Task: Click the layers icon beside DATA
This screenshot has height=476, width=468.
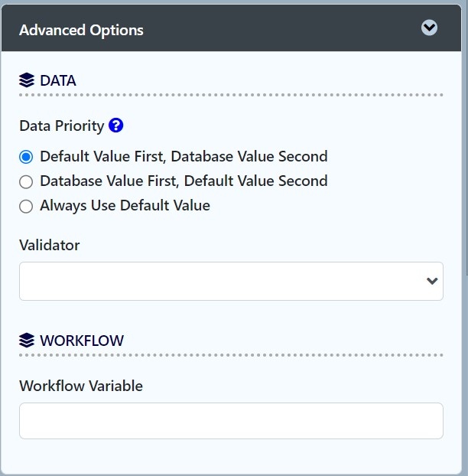Action: 27,80
